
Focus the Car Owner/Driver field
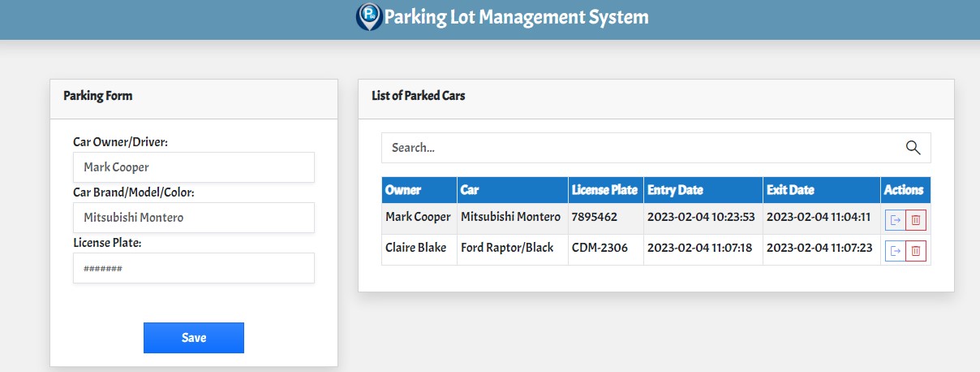point(194,167)
